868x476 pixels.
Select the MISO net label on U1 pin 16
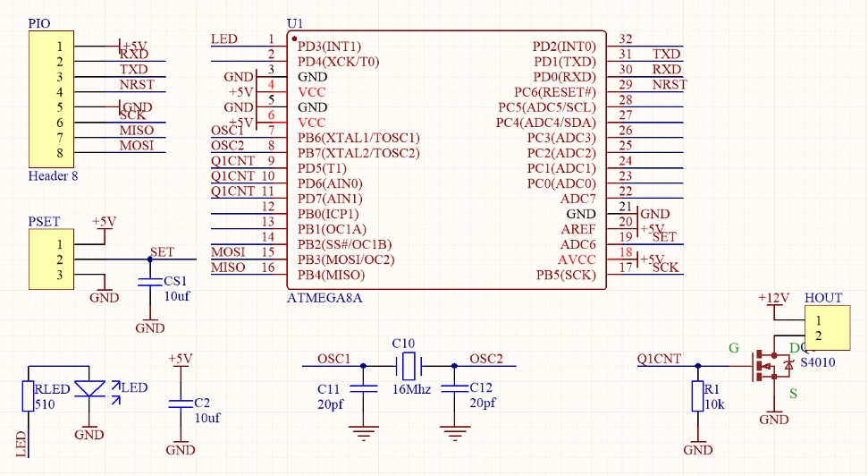pyautogui.click(x=228, y=268)
